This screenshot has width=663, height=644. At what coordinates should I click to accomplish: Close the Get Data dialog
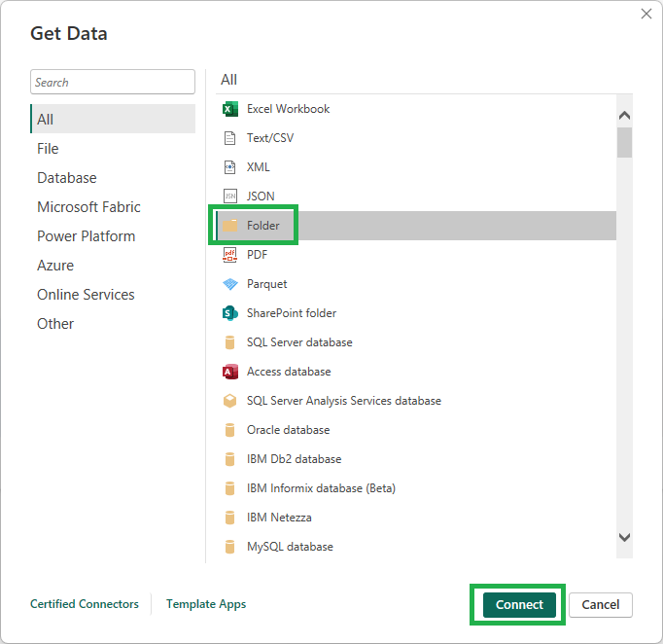646,14
